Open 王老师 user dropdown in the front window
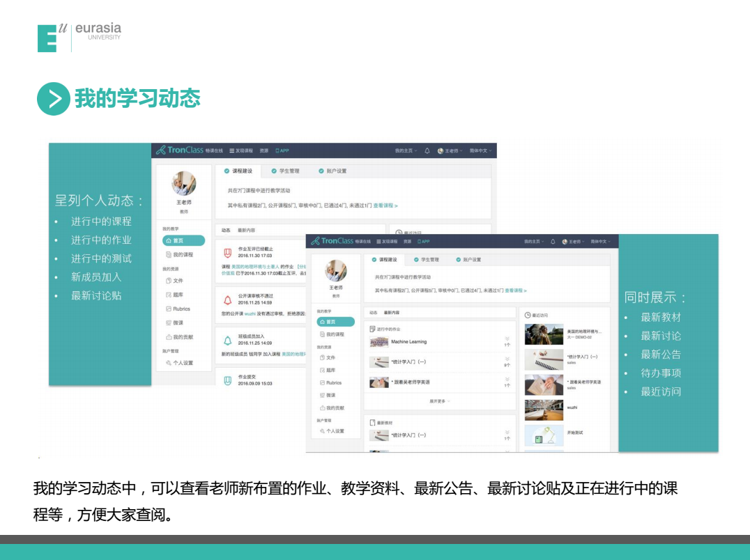 [573, 242]
